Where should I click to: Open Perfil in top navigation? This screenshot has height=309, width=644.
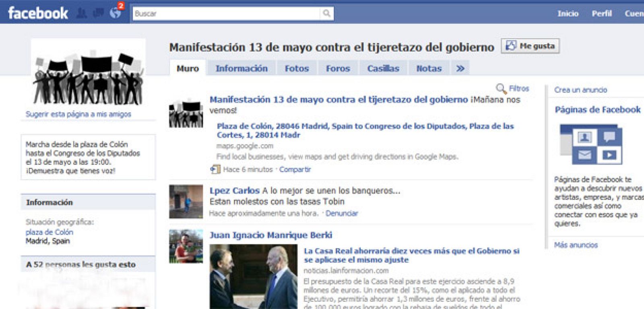click(x=602, y=14)
